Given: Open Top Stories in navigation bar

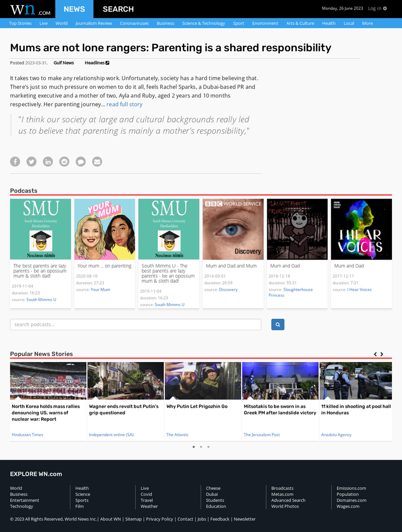Looking at the screenshot, I should [20, 24].
